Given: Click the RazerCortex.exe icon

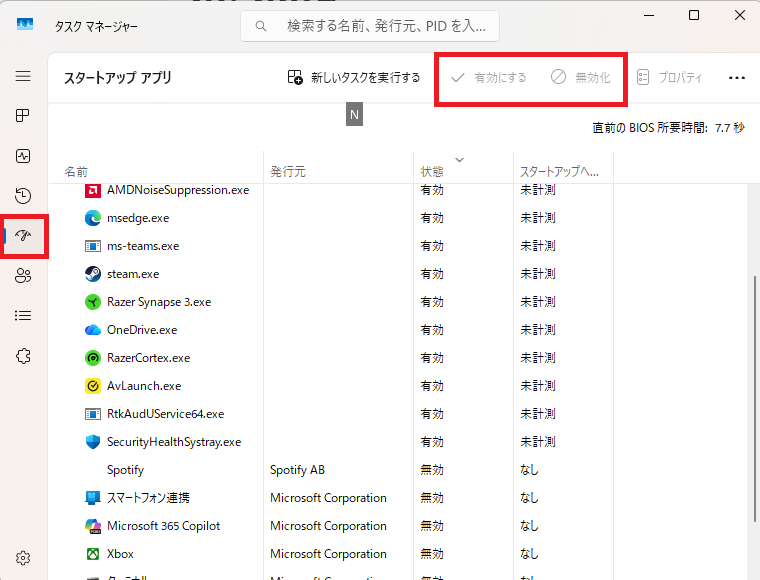Looking at the screenshot, I should click(93, 358).
